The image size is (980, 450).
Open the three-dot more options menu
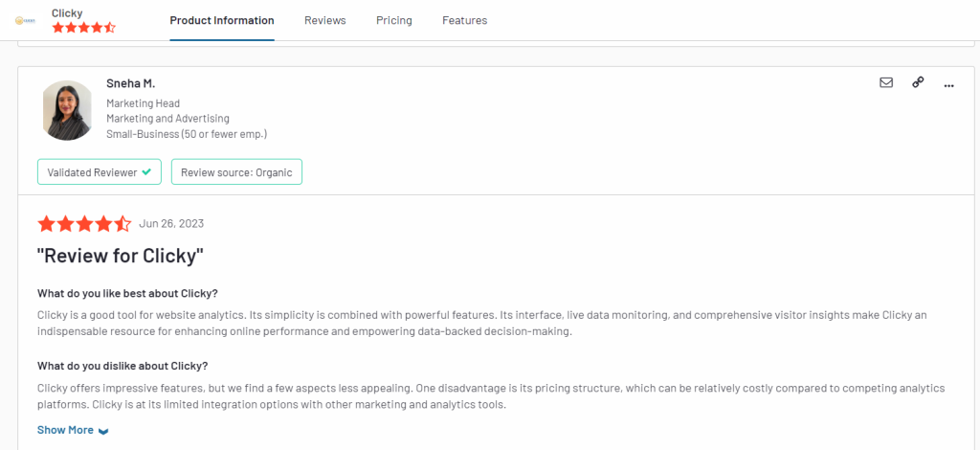[948, 85]
